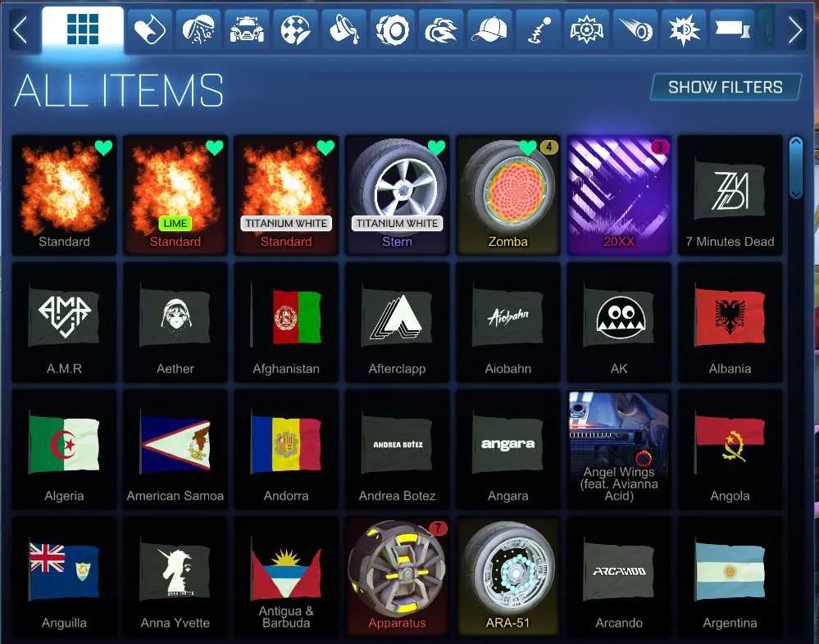Select the Aether flag item

point(175,323)
